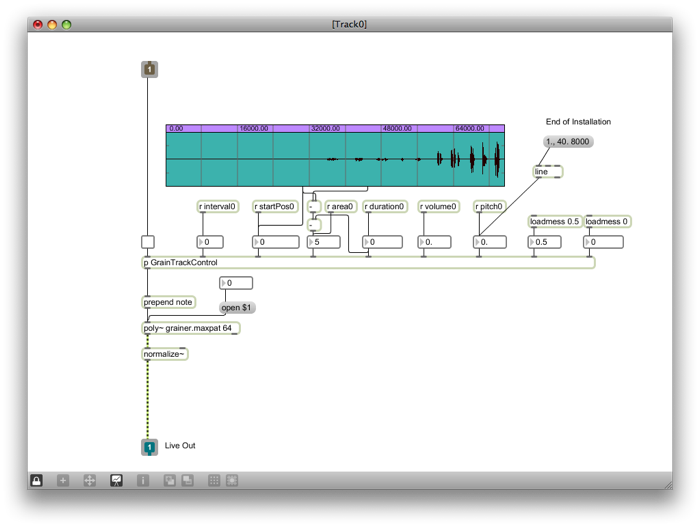Click the inlet 1 object
The image size is (700, 527).
point(150,69)
